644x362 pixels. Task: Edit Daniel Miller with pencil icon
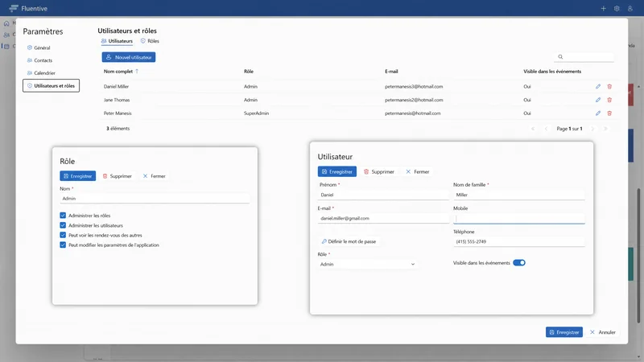598,87
